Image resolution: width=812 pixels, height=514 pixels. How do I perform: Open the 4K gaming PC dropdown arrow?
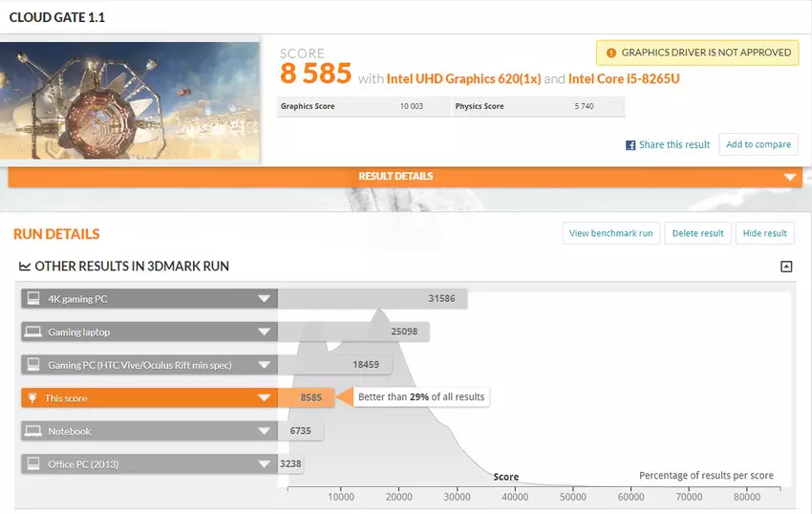tap(264, 299)
